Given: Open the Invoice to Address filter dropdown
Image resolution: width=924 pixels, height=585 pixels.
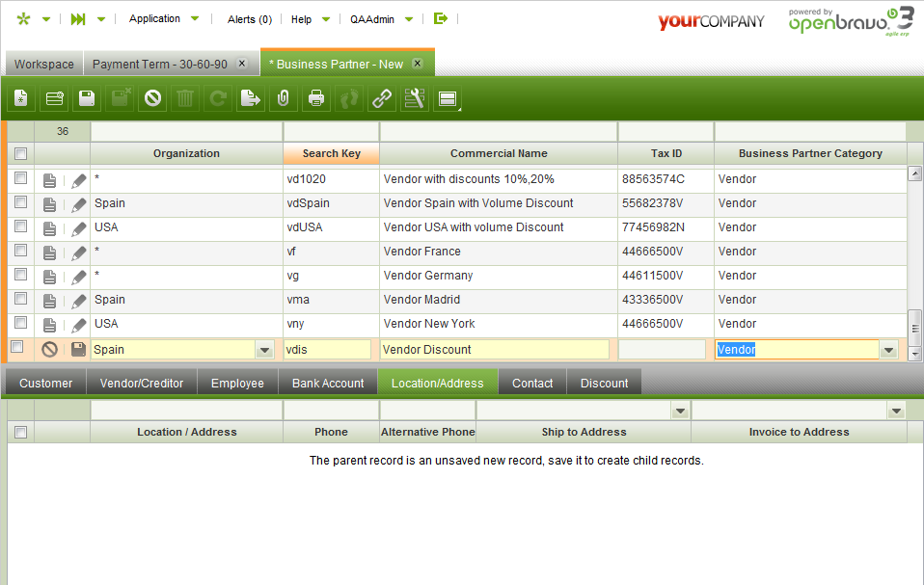Looking at the screenshot, I should coord(896,411).
